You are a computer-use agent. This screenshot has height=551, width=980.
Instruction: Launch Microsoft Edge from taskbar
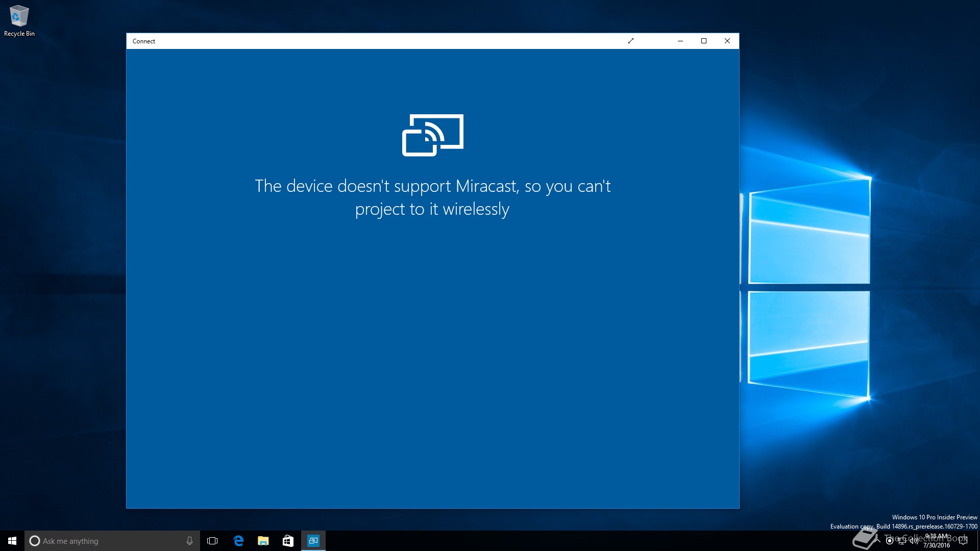pos(238,541)
